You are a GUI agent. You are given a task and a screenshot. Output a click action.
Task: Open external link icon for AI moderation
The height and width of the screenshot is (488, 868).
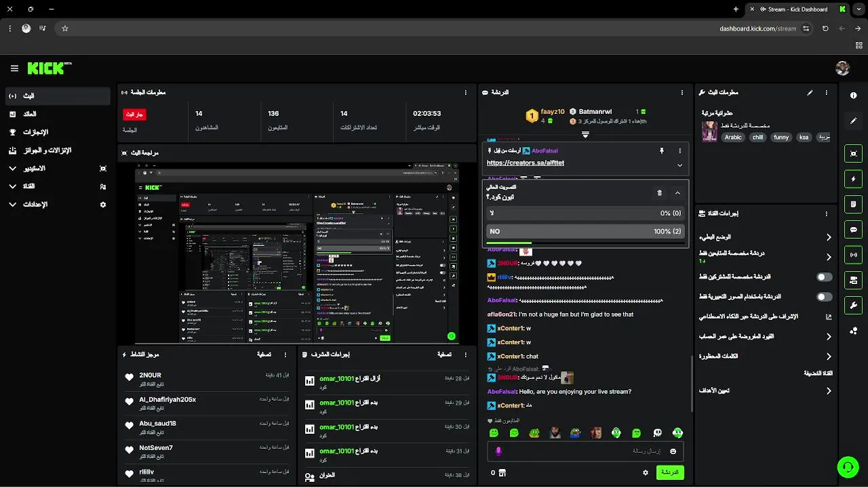[828, 317]
